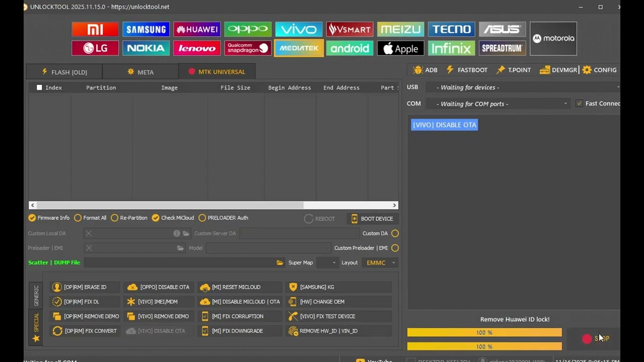Browse for Scatter DUMP file folder icon
The width and height of the screenshot is (644, 362).
tap(280, 262)
